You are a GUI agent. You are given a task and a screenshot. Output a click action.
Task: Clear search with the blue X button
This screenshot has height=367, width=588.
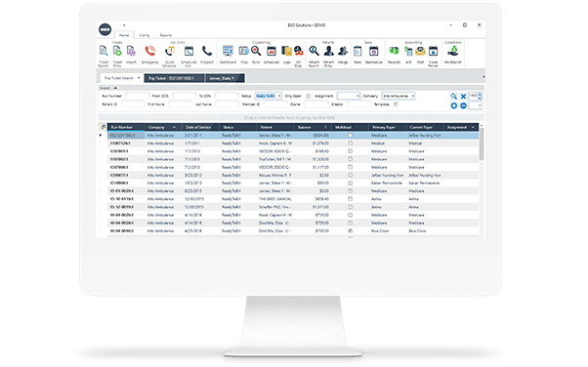pyautogui.click(x=463, y=97)
